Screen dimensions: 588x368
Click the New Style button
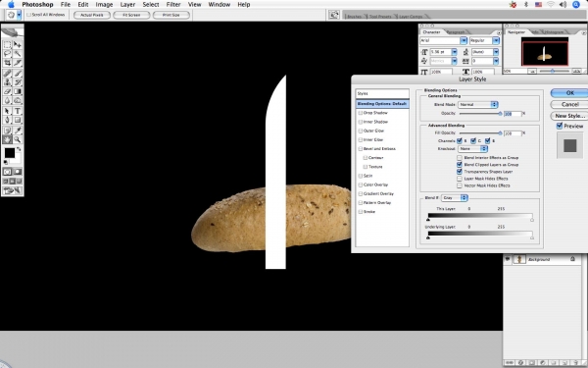coord(569,116)
